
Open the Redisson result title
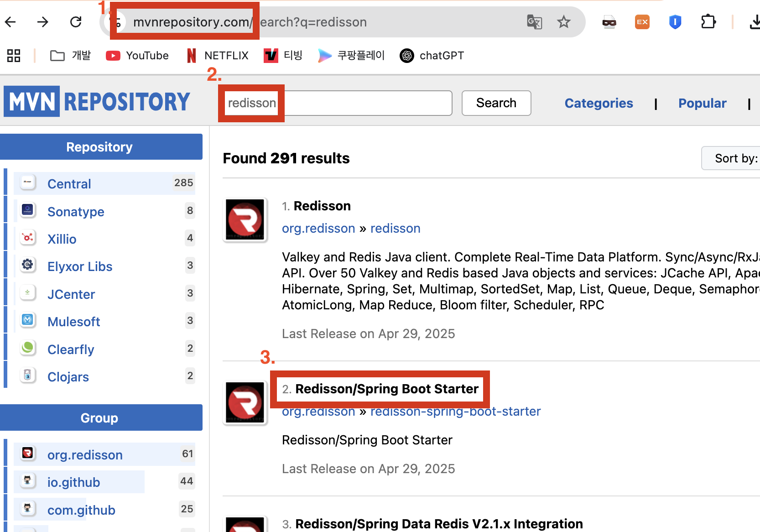click(x=322, y=206)
